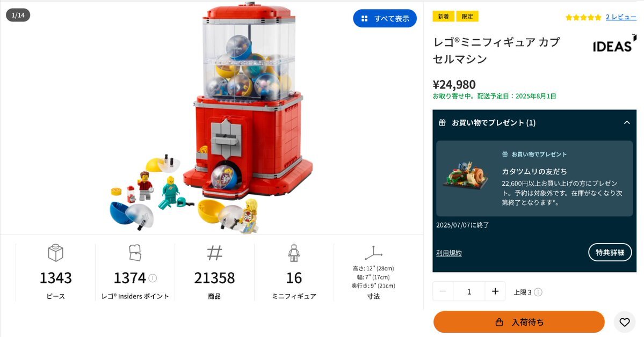Click the IDEAS theme logo

[614, 44]
